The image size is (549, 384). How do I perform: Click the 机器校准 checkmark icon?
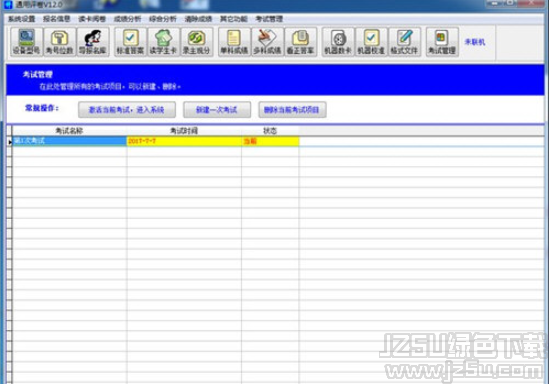pyautogui.click(x=371, y=42)
